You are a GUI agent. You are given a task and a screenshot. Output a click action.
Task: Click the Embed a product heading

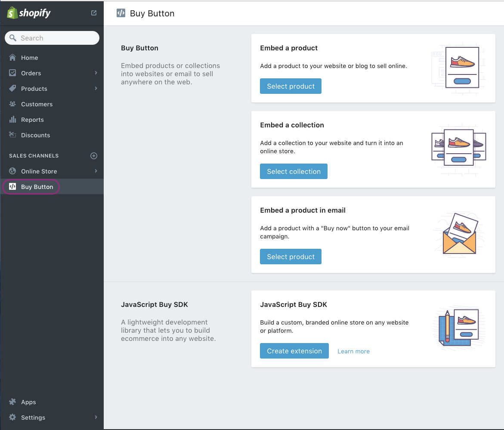click(x=289, y=48)
